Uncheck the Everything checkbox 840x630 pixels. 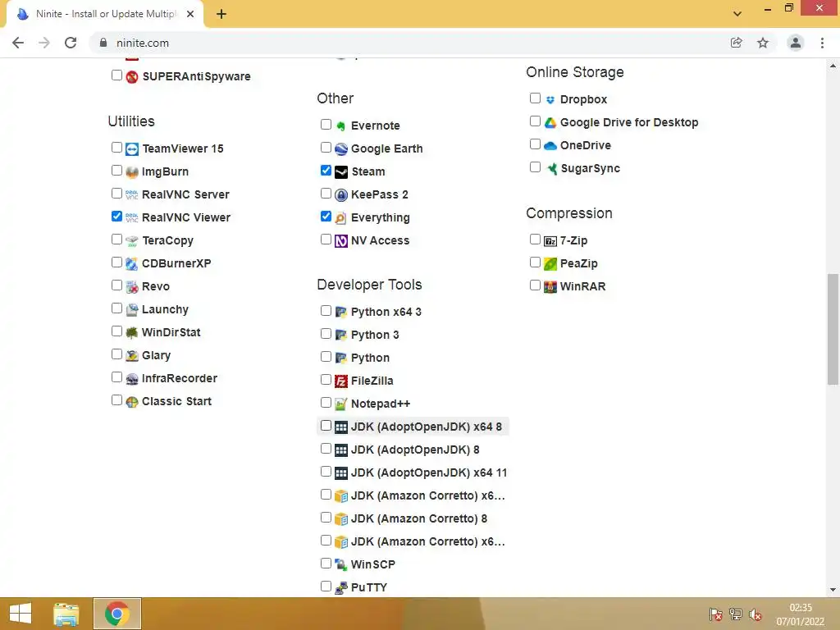pos(326,217)
